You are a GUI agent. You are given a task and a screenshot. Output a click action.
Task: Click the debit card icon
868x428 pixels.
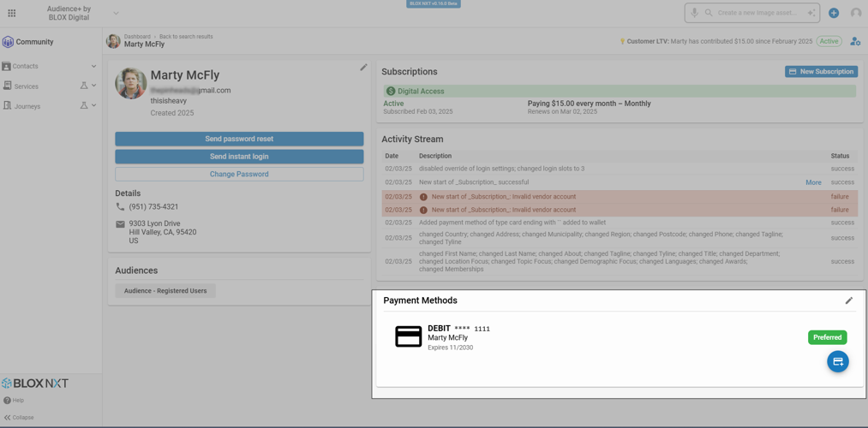pyautogui.click(x=408, y=336)
